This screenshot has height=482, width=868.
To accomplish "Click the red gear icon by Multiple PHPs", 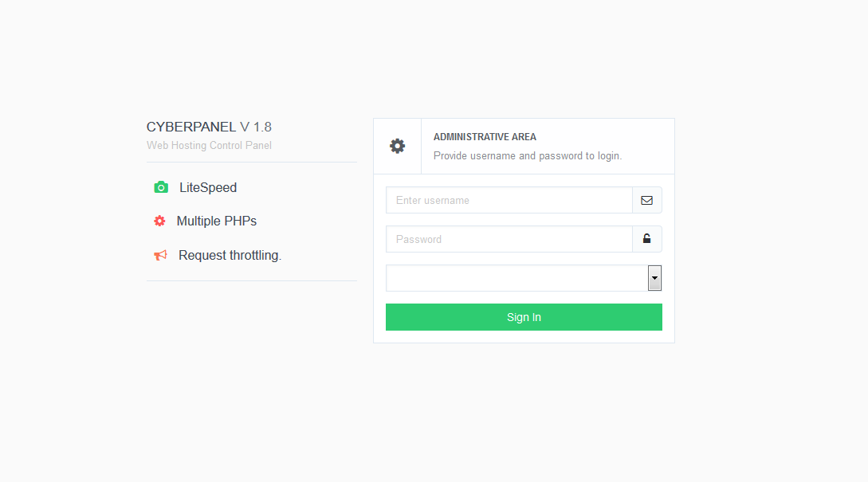I will click(159, 221).
